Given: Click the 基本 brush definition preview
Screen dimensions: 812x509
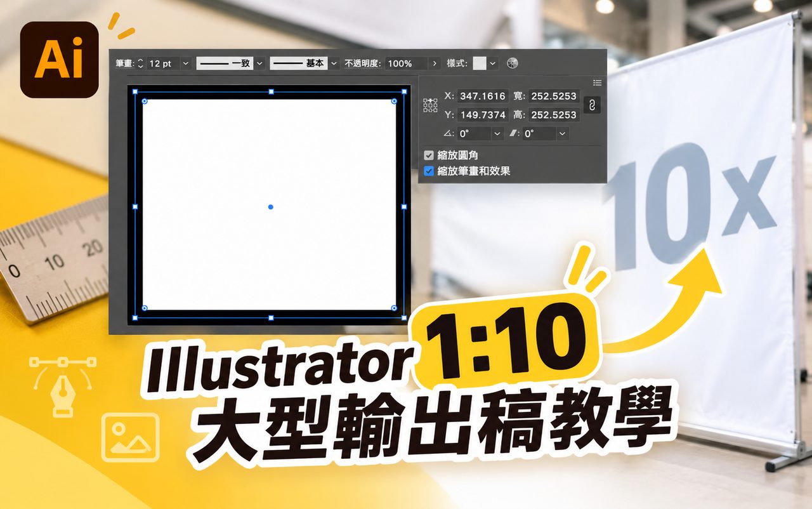Looking at the screenshot, I should point(299,63).
